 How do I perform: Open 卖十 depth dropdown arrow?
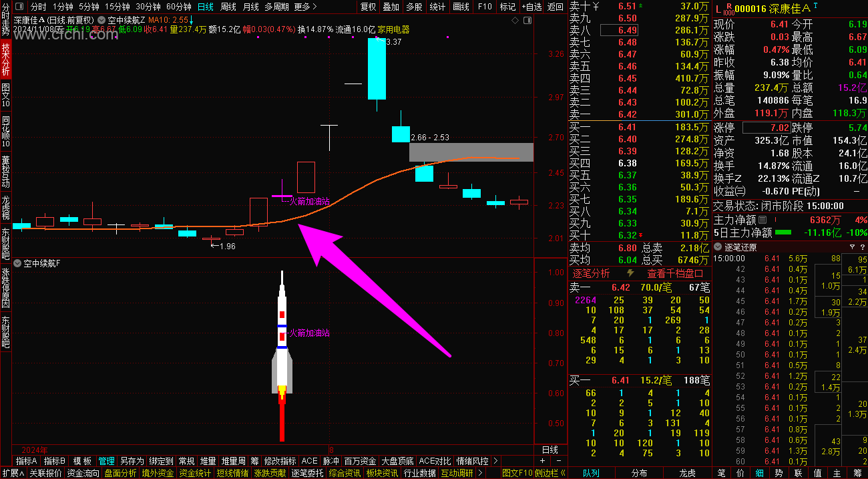point(596,6)
